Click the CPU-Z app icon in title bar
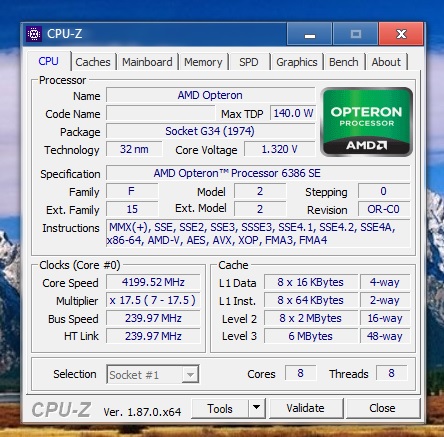Screen dimensions: 444x437 pyautogui.click(x=34, y=34)
